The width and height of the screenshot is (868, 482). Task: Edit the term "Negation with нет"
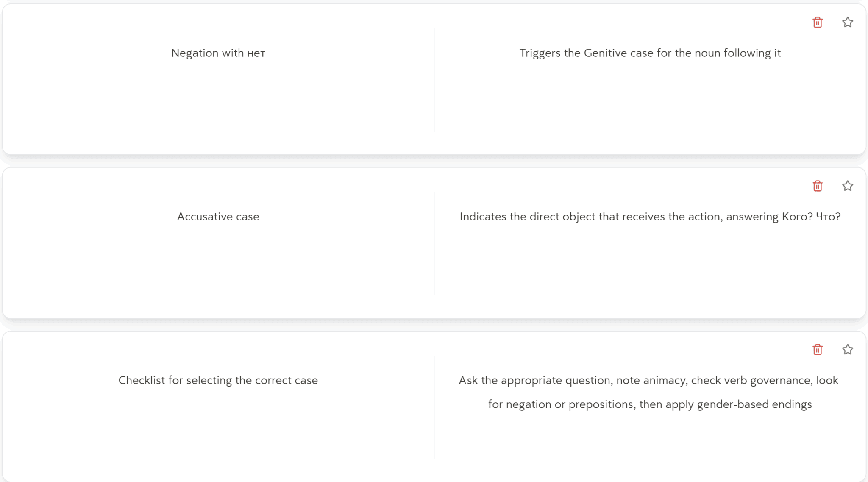[x=218, y=53]
